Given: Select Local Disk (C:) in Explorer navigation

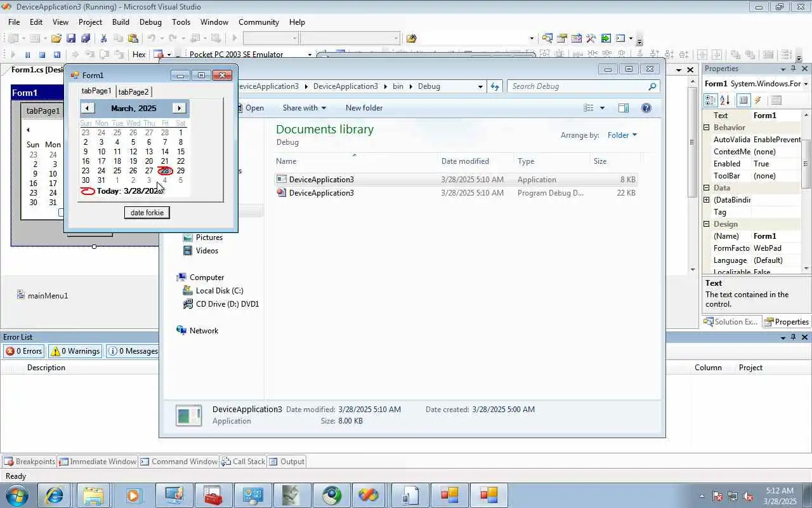Looking at the screenshot, I should pos(219,291).
